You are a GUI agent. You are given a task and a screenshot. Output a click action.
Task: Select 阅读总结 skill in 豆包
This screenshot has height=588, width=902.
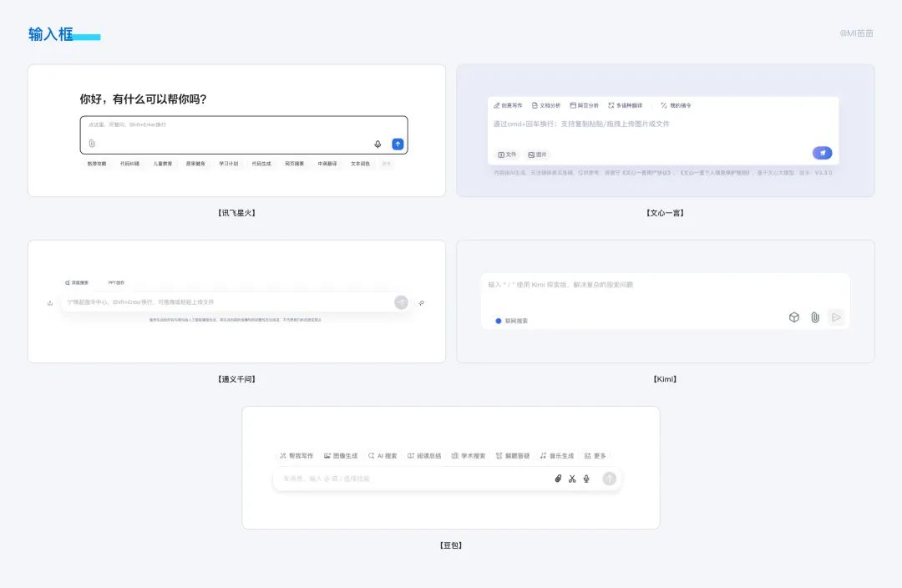(x=424, y=456)
